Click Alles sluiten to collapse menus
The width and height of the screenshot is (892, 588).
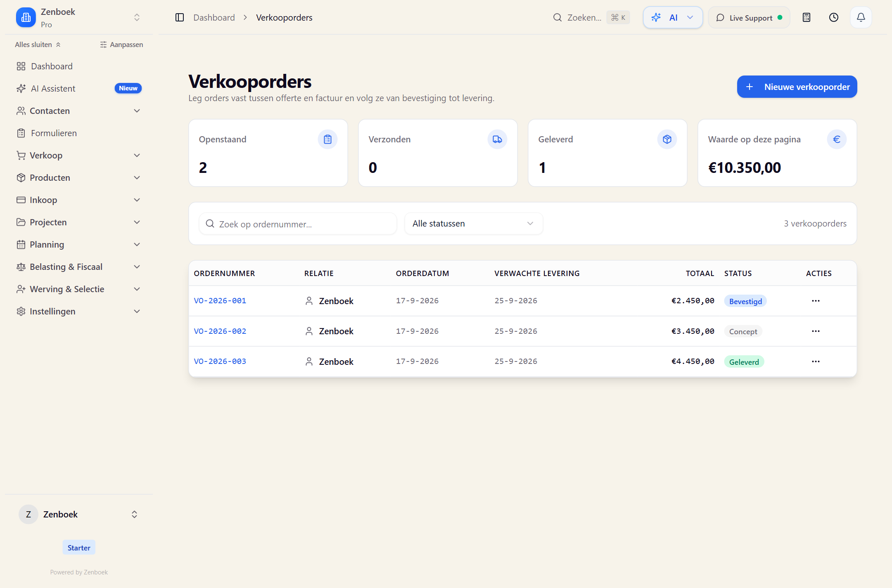click(38, 45)
